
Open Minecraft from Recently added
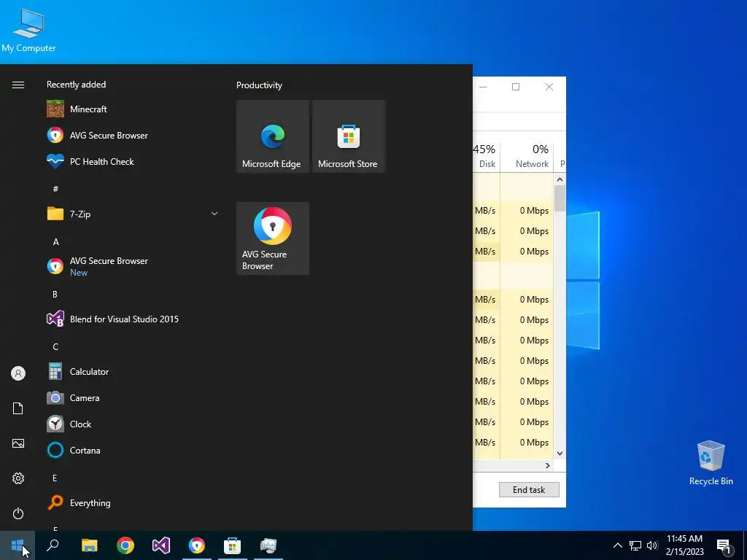pos(133,109)
